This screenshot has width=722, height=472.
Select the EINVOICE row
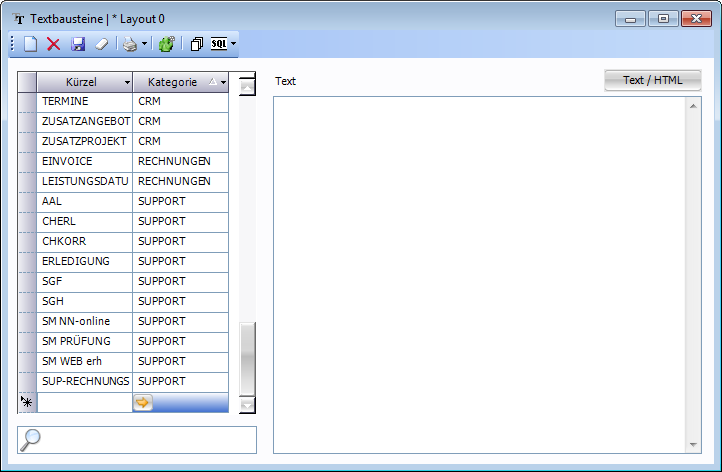[x=84, y=161]
